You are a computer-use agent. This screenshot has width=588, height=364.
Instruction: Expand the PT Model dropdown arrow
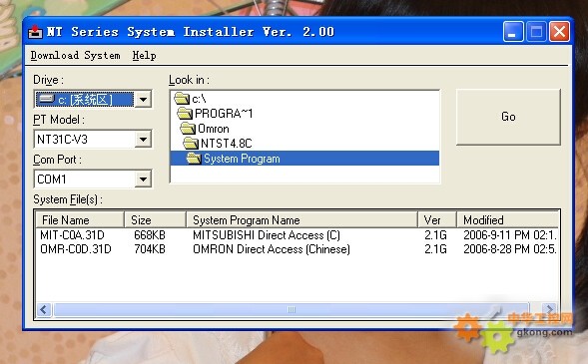tap(143, 140)
